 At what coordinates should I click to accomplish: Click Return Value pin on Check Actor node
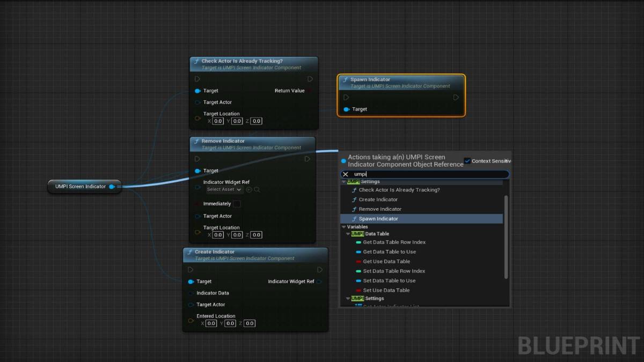pyautogui.click(x=310, y=91)
